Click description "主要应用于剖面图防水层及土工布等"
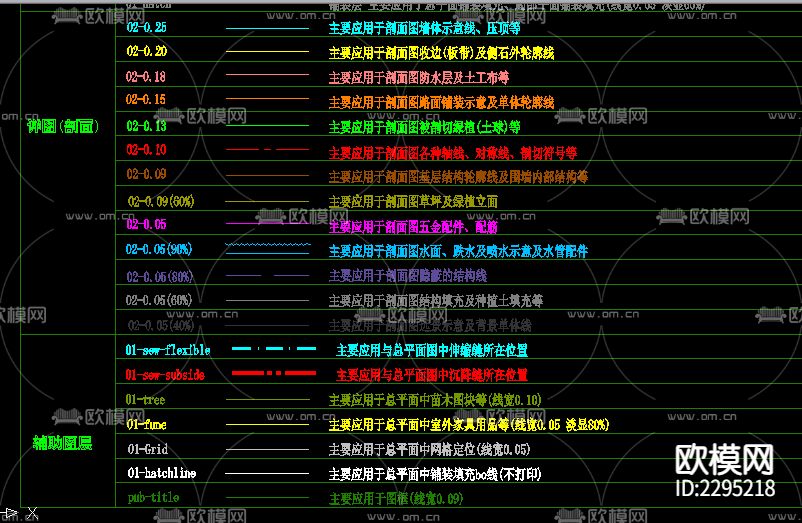Viewport: 802px width, 523px height. [418, 77]
